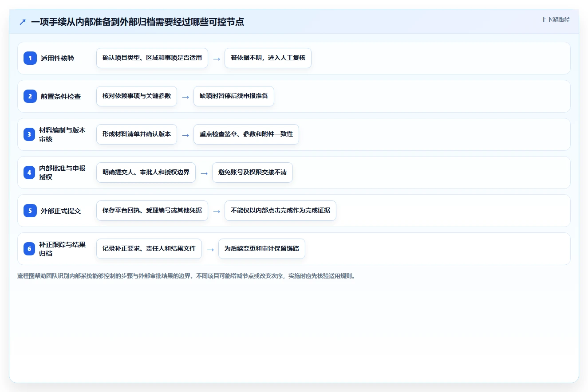Image resolution: width=588 pixels, height=392 pixels.
Task: Click the '缺项时暂停后续申报准备' box
Action: (x=234, y=96)
